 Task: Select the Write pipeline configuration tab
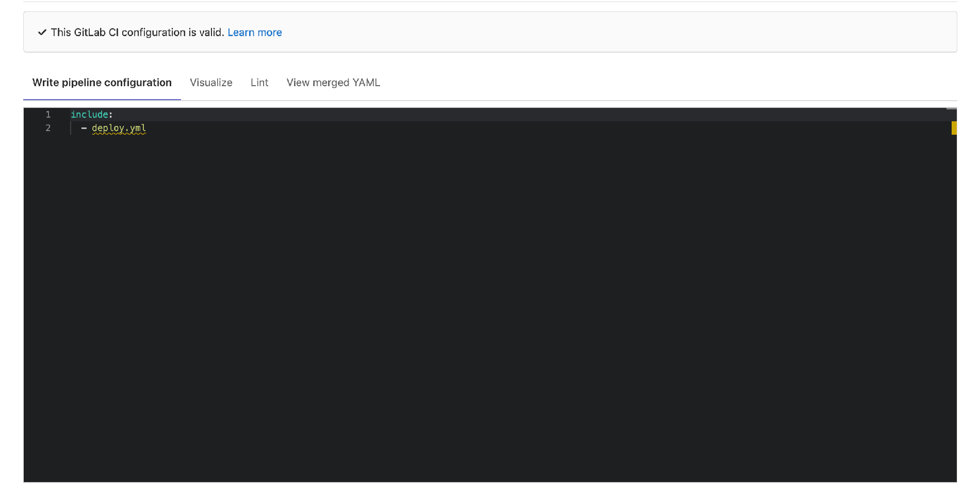102,83
